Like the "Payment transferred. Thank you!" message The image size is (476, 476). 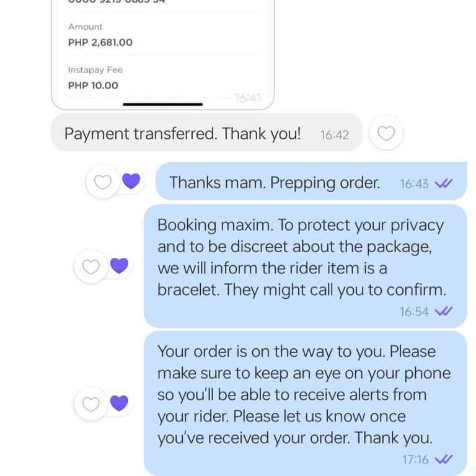point(386,133)
